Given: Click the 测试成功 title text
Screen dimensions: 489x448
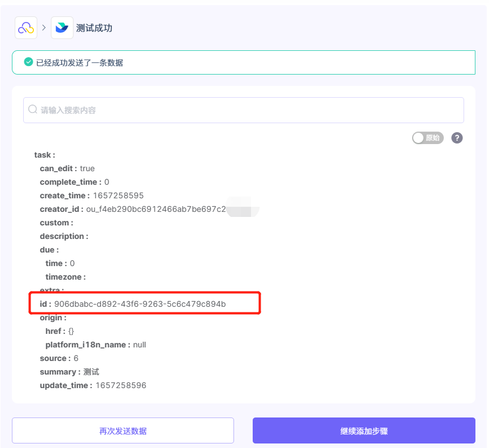Looking at the screenshot, I should point(94,28).
